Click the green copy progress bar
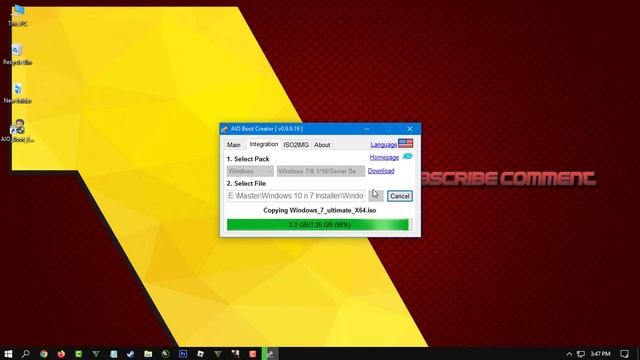Image resolution: width=640 pixels, height=360 pixels. pyautogui.click(x=320, y=225)
